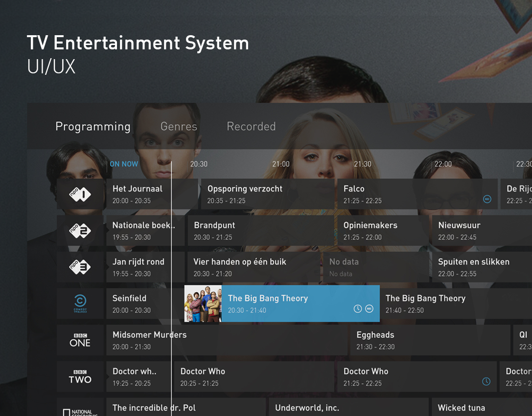
Task: Select Doctor Who at 20:25
Action: click(254, 377)
